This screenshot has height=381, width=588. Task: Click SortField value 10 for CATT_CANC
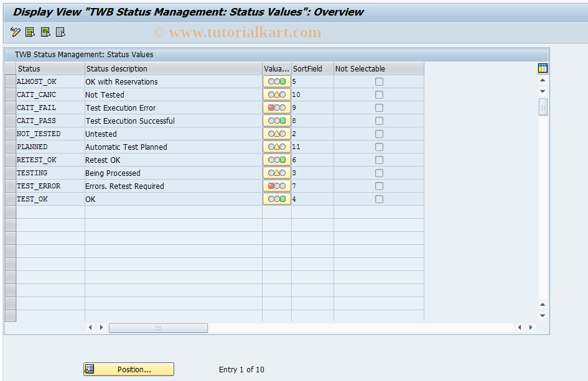[x=313, y=94]
